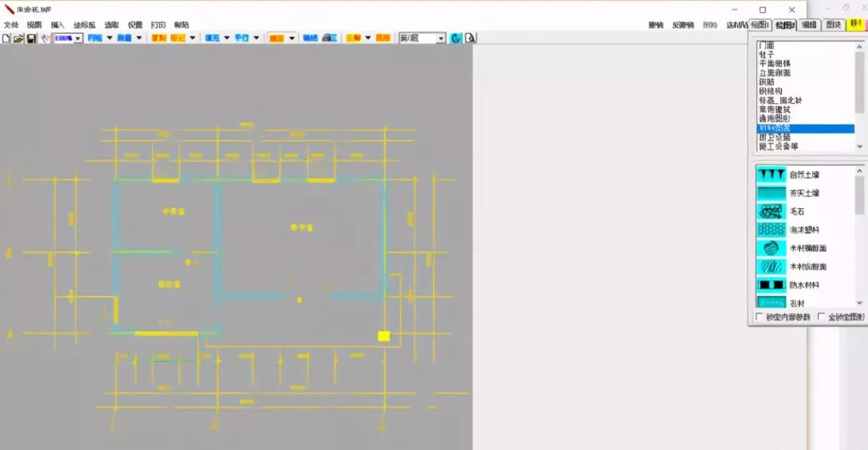Open the zoom percentage dropdown

click(x=78, y=38)
